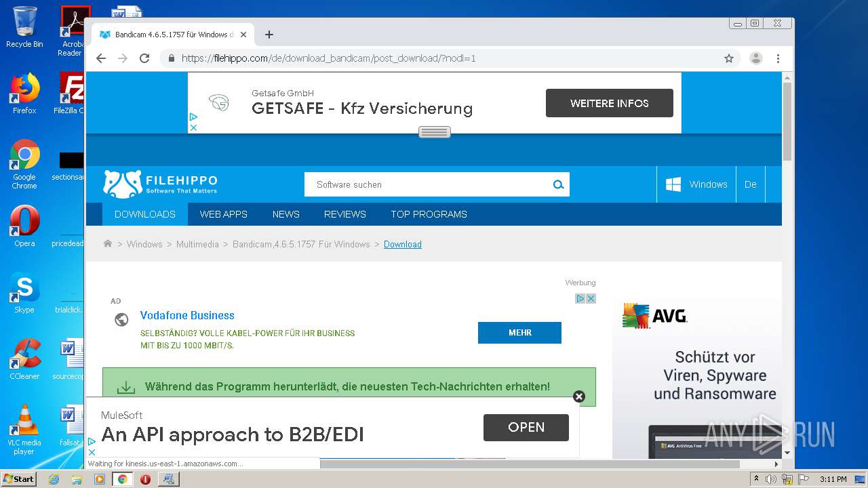Open the Opera desktop shortcut
This screenshot has width=868, height=488.
click(x=24, y=227)
